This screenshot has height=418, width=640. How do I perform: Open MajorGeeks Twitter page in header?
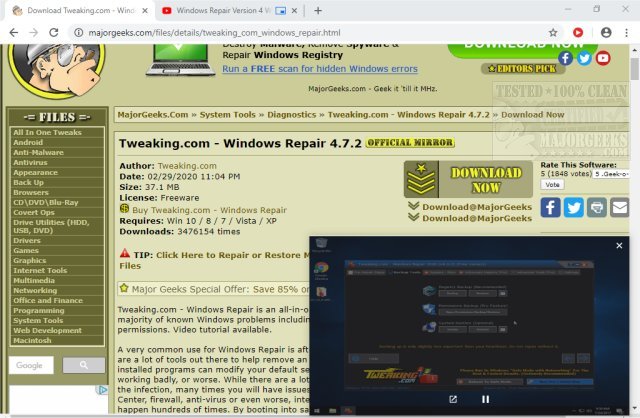pyautogui.click(x=584, y=58)
